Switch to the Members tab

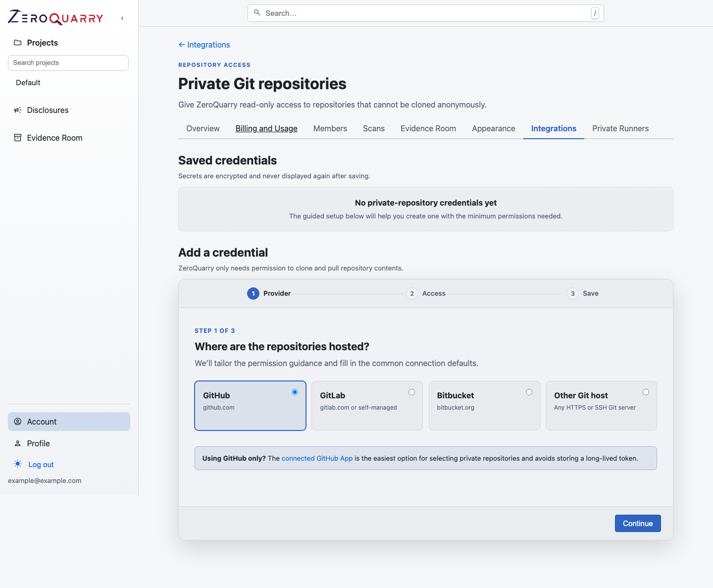330,128
